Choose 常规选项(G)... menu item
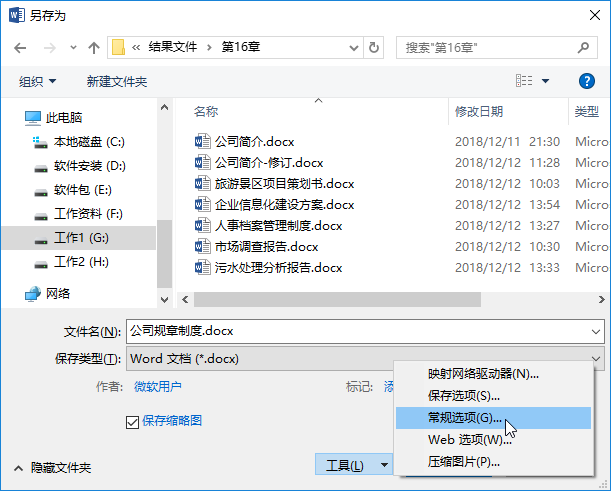611x491 pixels. tap(493, 418)
